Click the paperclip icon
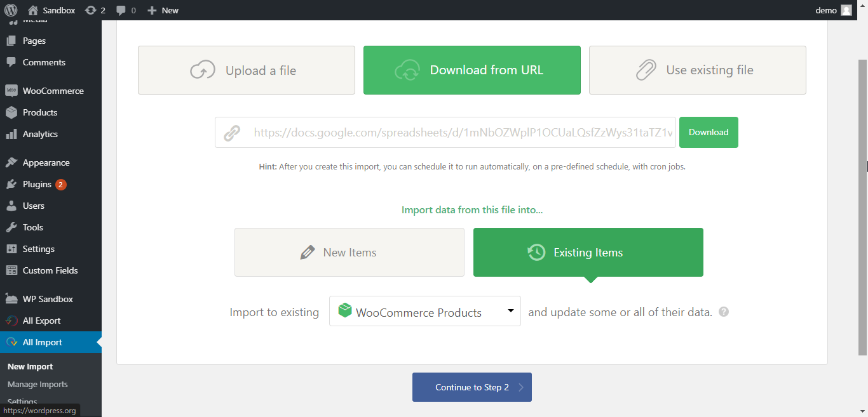Image resolution: width=868 pixels, height=417 pixels. click(646, 70)
